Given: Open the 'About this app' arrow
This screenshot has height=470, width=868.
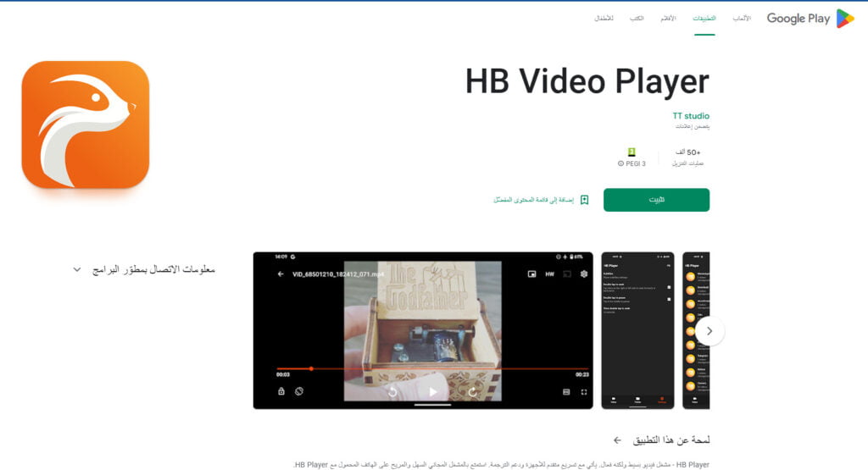Looking at the screenshot, I should [x=617, y=440].
